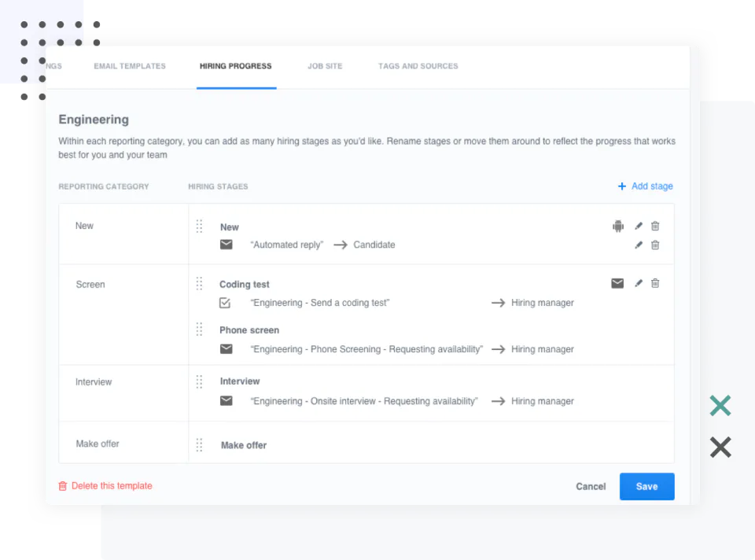Select the Make offer stage name
This screenshot has width=755, height=560.
244,445
